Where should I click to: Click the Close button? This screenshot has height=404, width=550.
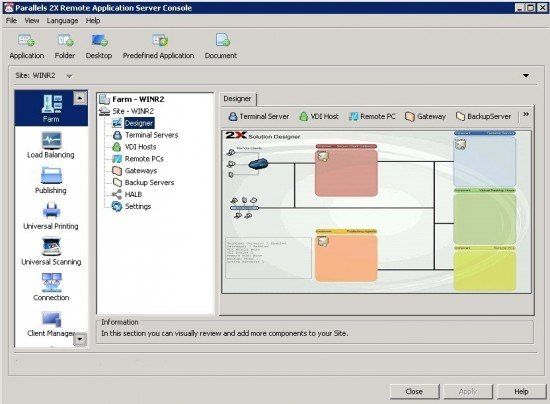pos(414,391)
